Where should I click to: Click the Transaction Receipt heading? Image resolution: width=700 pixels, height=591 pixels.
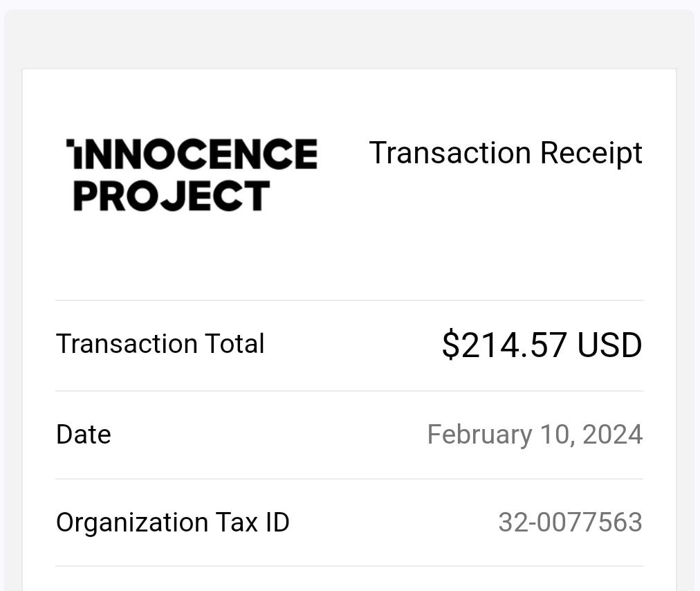(x=506, y=153)
